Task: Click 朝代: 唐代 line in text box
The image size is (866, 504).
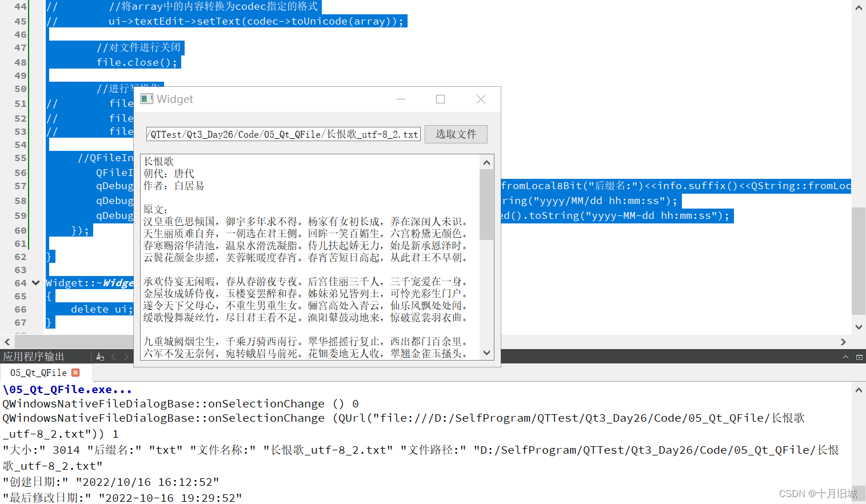Action: [169, 174]
